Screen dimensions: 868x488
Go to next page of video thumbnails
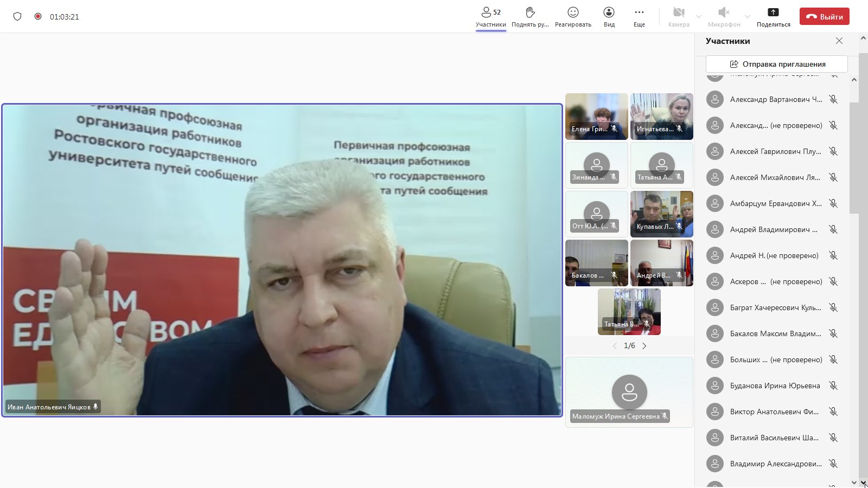(644, 346)
